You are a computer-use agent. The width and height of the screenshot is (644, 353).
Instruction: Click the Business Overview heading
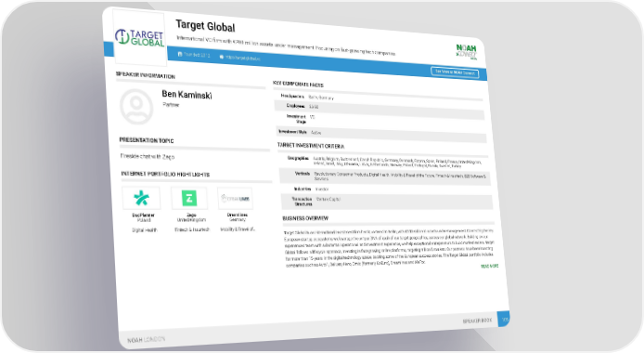[x=305, y=218]
